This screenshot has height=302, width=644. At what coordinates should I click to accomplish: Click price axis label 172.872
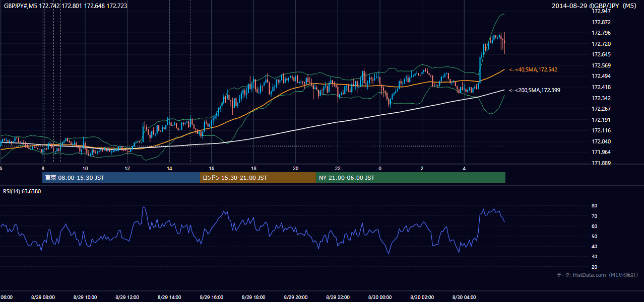point(601,22)
